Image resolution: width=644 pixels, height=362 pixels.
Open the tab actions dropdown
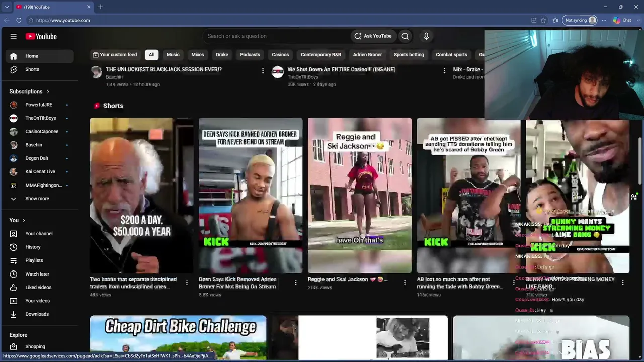(6, 7)
